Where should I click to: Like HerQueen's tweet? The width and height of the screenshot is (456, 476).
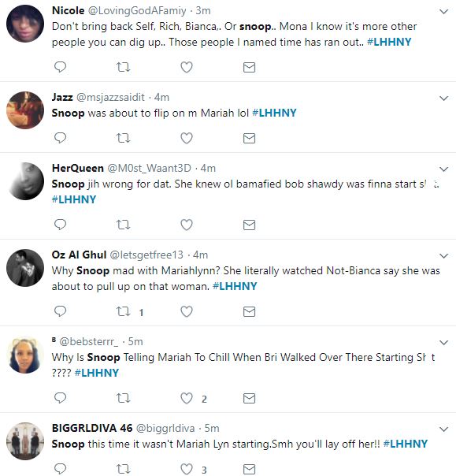coord(187,225)
